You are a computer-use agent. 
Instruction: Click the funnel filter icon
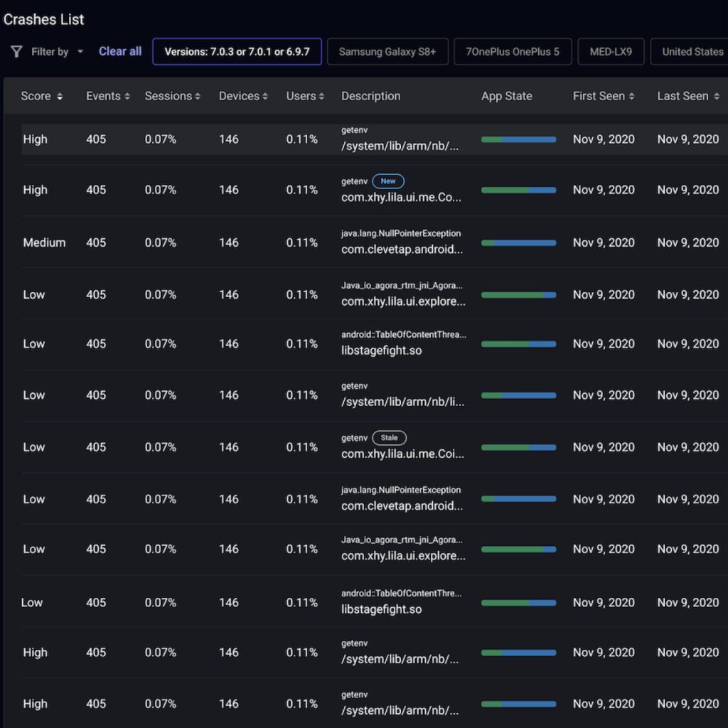click(x=16, y=51)
